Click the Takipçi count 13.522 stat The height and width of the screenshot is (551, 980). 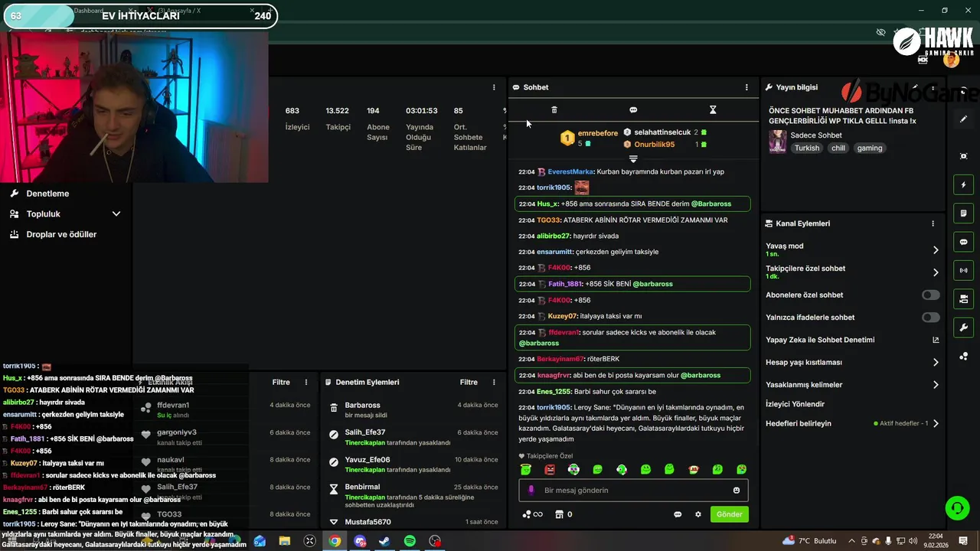337,111
